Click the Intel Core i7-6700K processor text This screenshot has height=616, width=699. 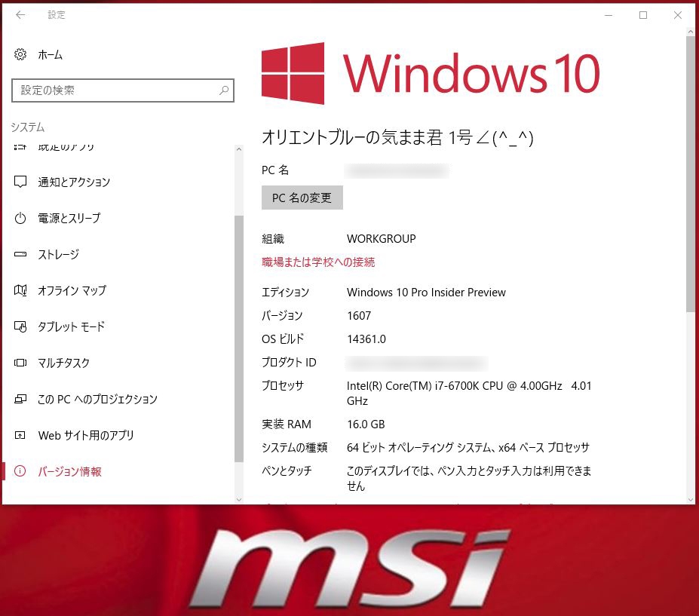(x=469, y=393)
